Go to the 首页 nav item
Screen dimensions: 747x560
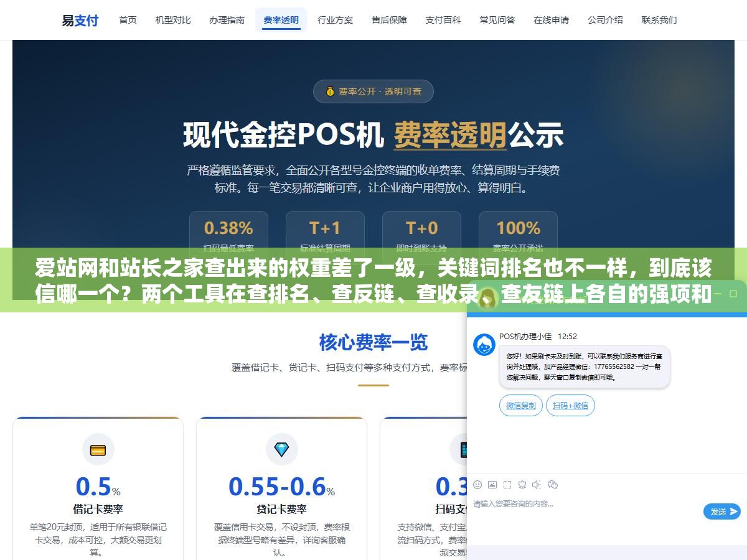[128, 20]
